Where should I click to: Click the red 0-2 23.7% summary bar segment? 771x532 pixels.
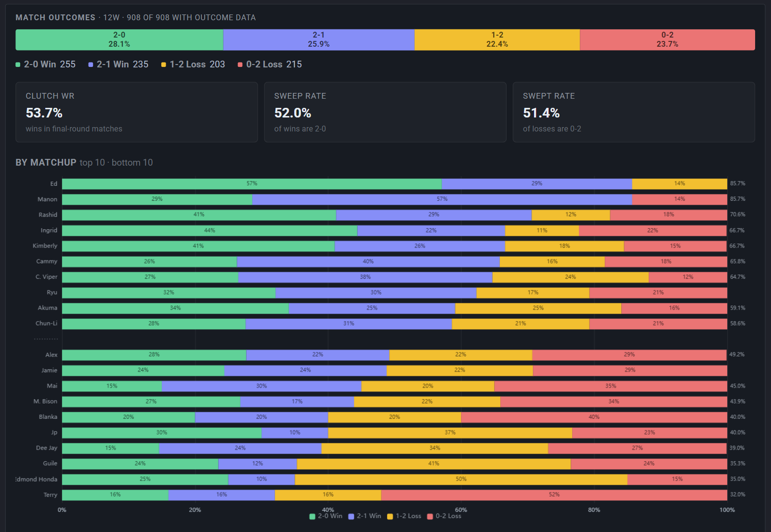click(x=667, y=39)
